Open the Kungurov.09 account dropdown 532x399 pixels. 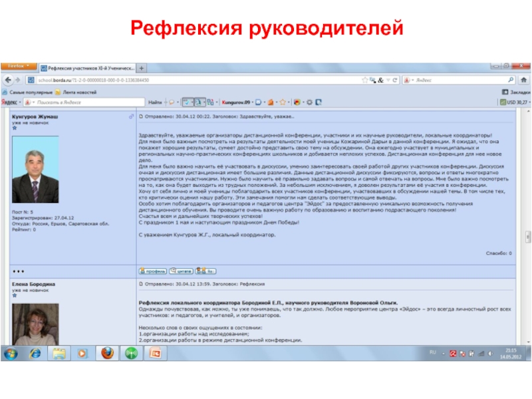pos(237,102)
